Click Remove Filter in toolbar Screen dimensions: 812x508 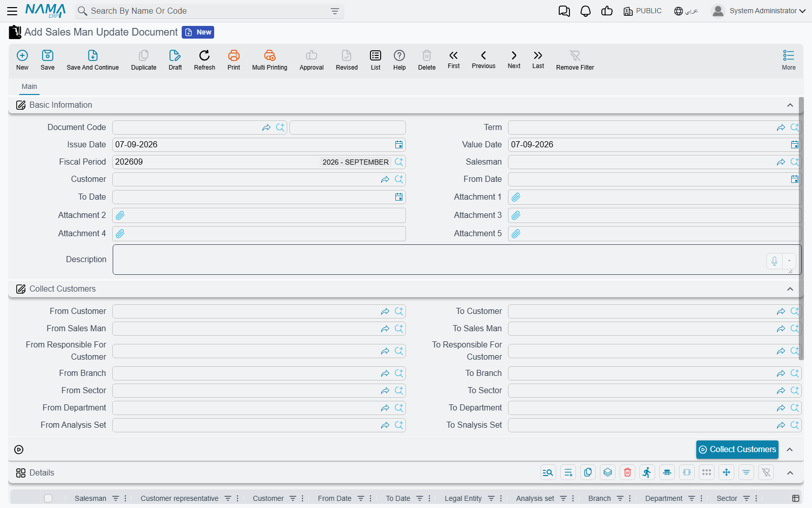(x=575, y=60)
